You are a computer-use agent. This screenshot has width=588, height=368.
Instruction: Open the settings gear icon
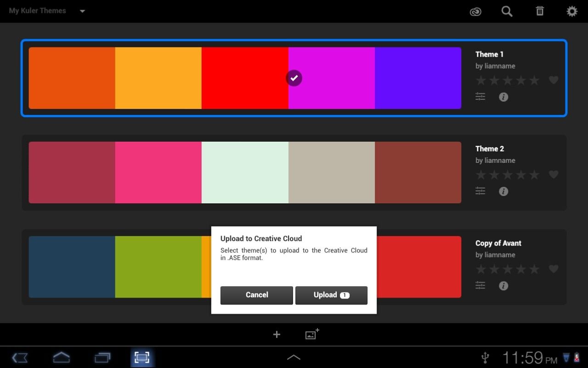(x=571, y=11)
